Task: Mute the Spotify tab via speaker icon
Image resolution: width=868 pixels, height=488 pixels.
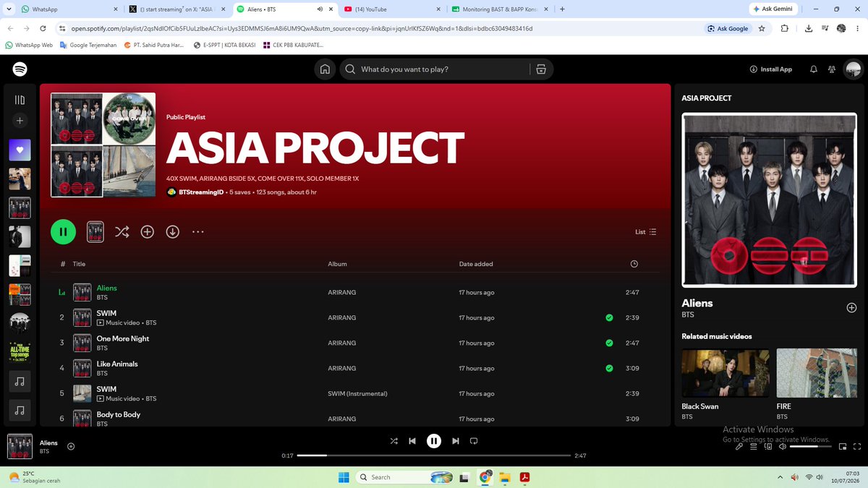Action: click(x=320, y=9)
